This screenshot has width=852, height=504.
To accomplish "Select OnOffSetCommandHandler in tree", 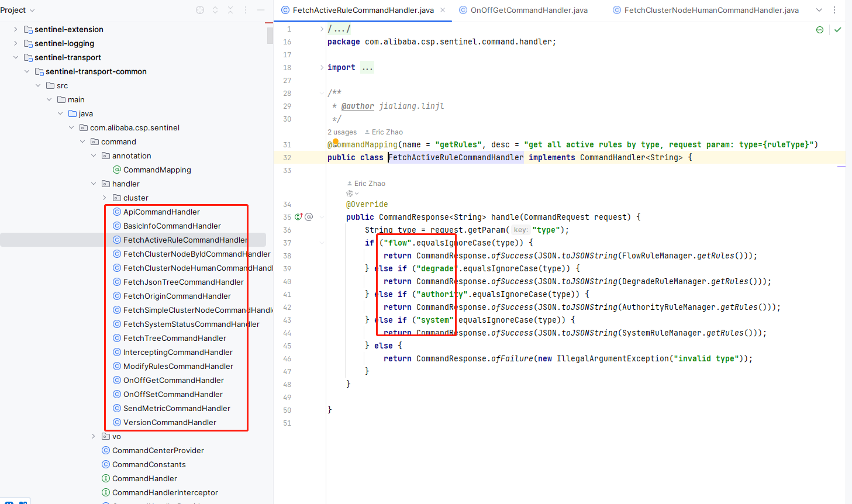I will pyautogui.click(x=173, y=394).
